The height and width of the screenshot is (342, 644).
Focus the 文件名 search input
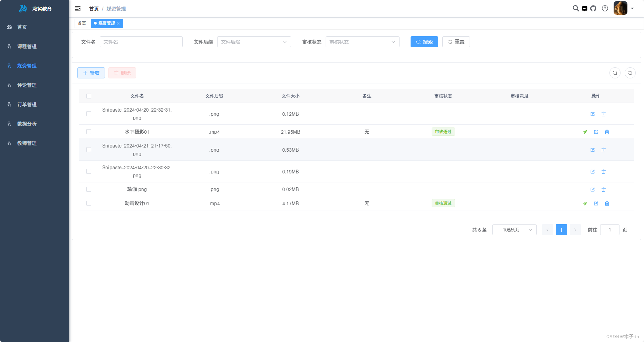point(141,42)
